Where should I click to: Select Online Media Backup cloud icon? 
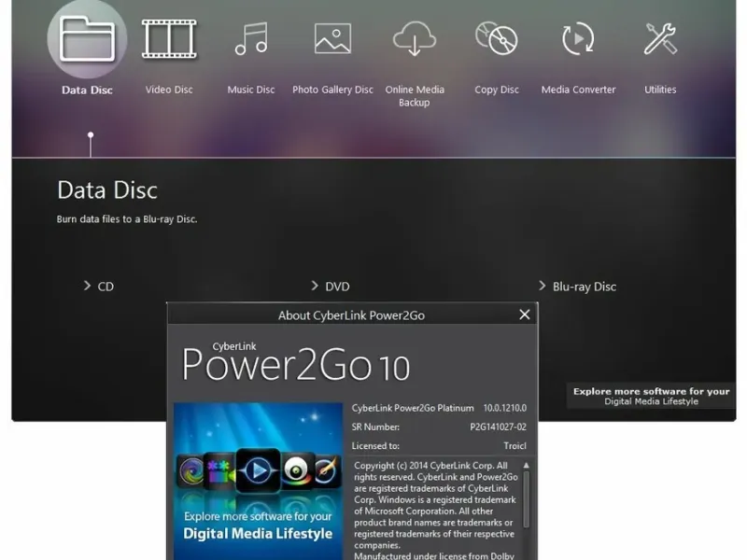[415, 38]
